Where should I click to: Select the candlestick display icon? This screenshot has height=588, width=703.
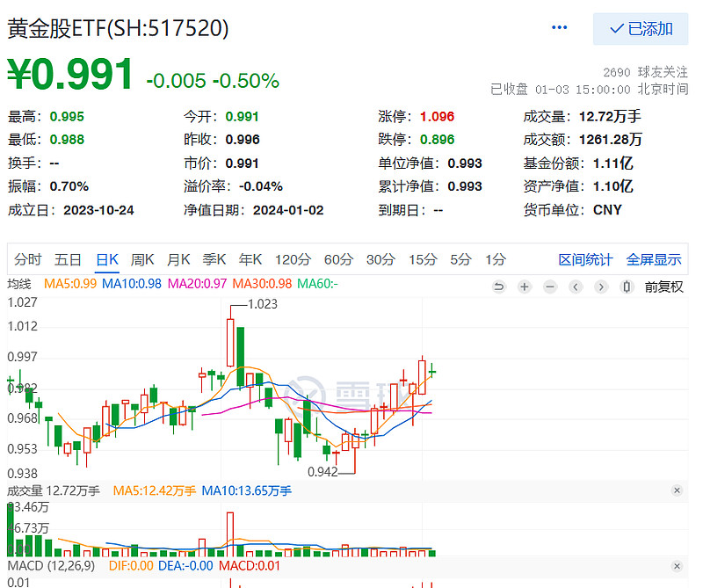point(626,287)
